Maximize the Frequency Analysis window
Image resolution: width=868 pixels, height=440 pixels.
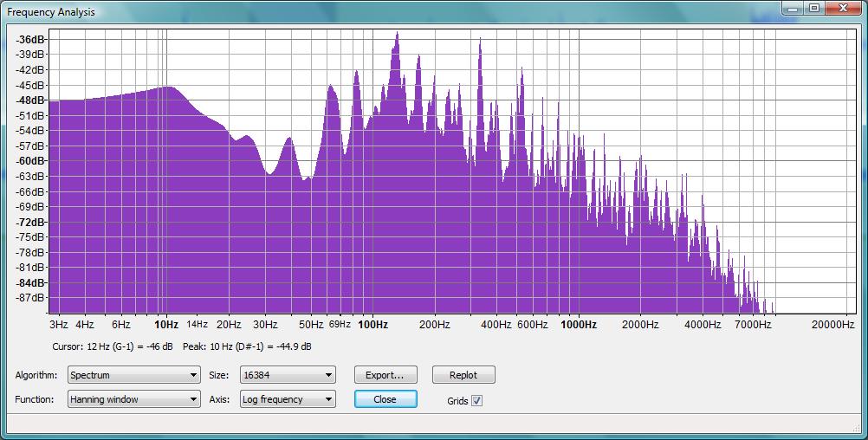point(814,9)
